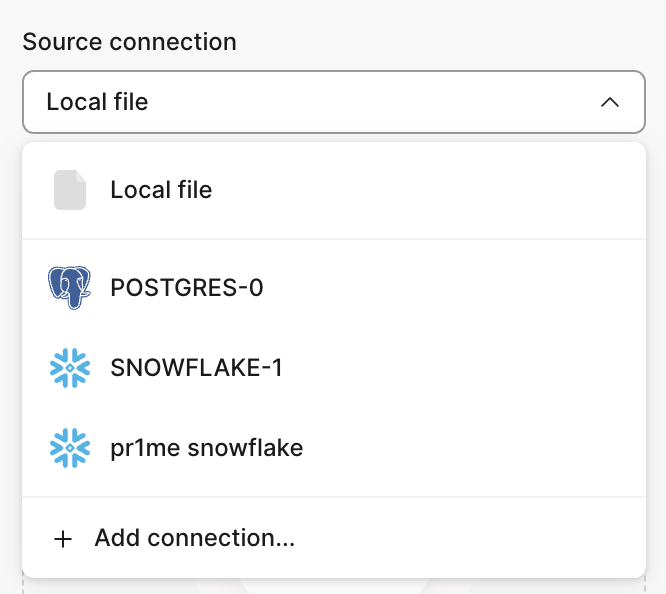Click the gray document icon for Local file
The width and height of the screenshot is (666, 594).
click(70, 190)
